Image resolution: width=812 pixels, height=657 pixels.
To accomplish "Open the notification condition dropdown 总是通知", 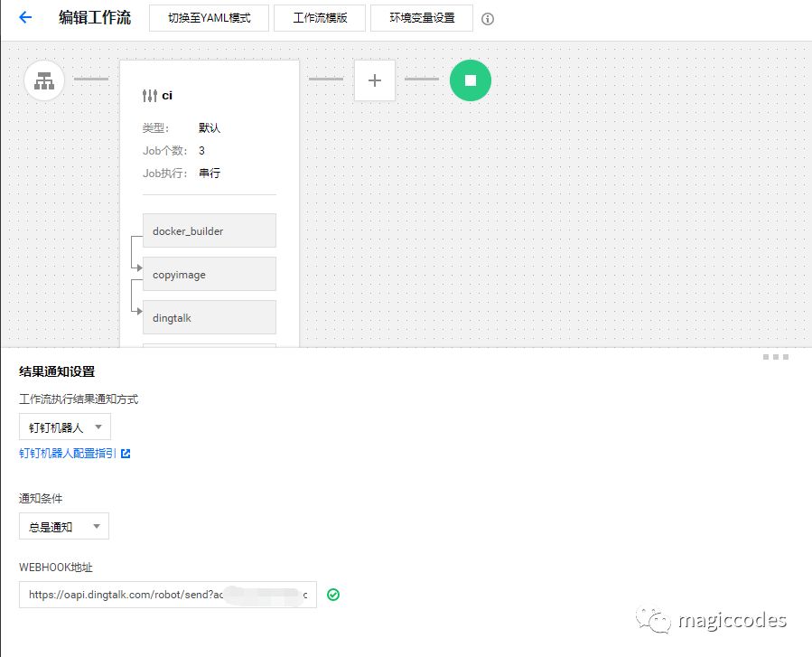I will pos(64,527).
